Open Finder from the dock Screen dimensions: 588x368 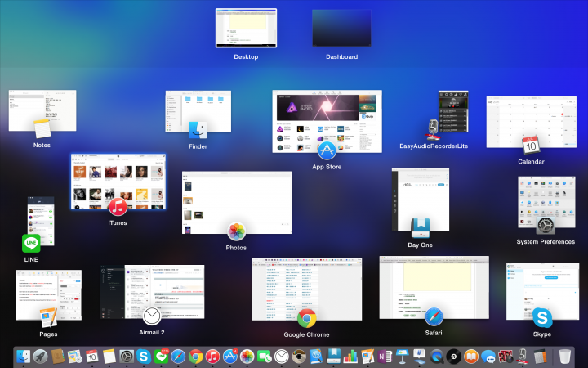(x=23, y=357)
